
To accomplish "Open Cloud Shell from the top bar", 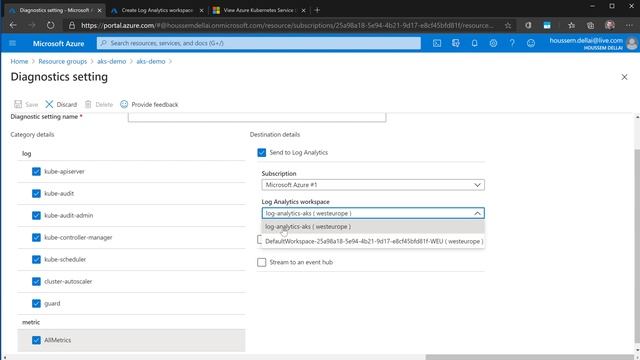I will pos(437,43).
